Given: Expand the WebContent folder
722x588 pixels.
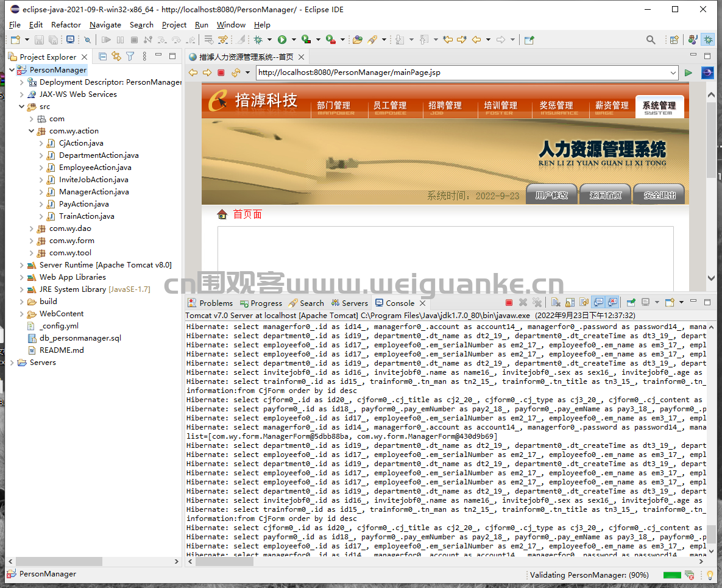Looking at the screenshot, I should pyautogui.click(x=22, y=314).
